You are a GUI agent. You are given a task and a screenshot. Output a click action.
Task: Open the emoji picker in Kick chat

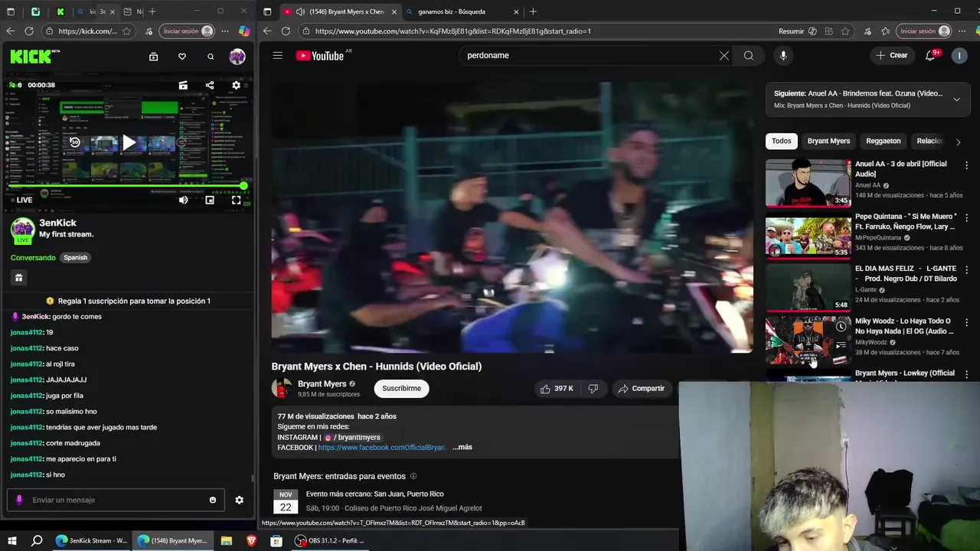213,500
